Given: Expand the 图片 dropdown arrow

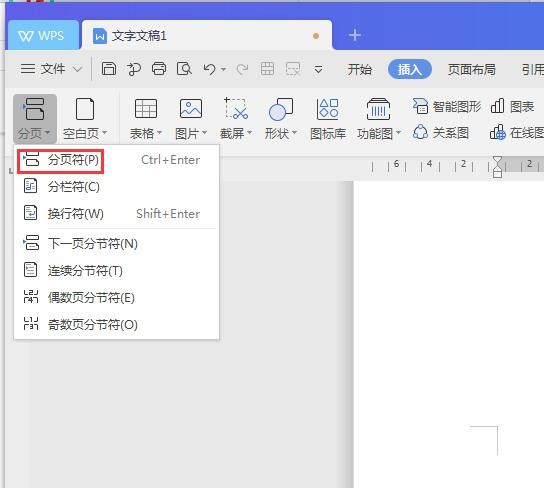Looking at the screenshot, I should (205, 132).
